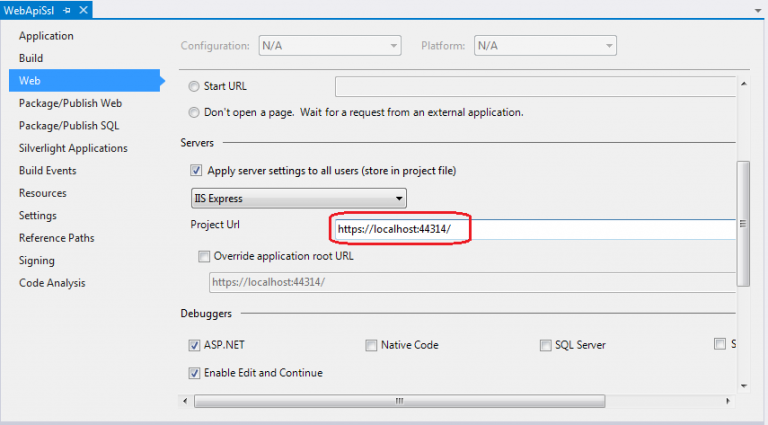This screenshot has height=425, width=768.
Task: Click the Start URL text field
Action: point(535,87)
